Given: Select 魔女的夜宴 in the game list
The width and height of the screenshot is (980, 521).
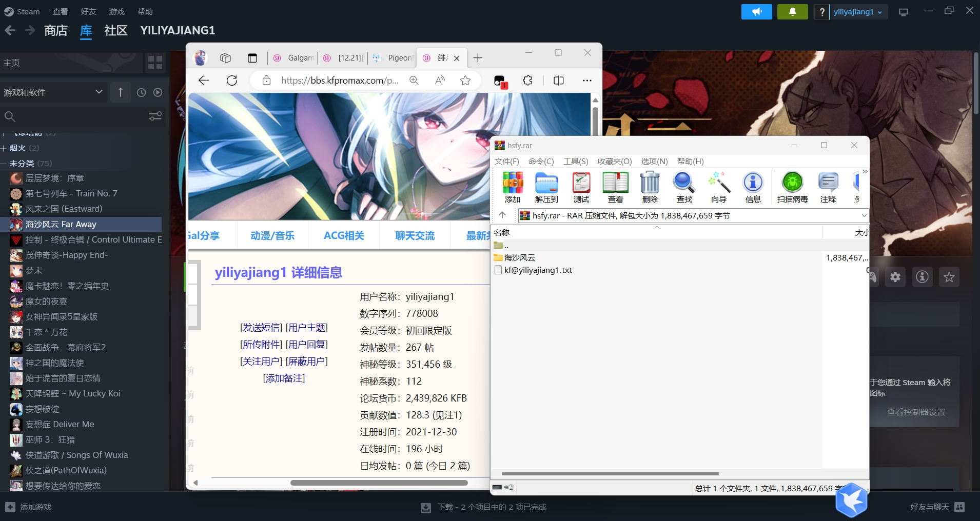Looking at the screenshot, I should click(46, 302).
